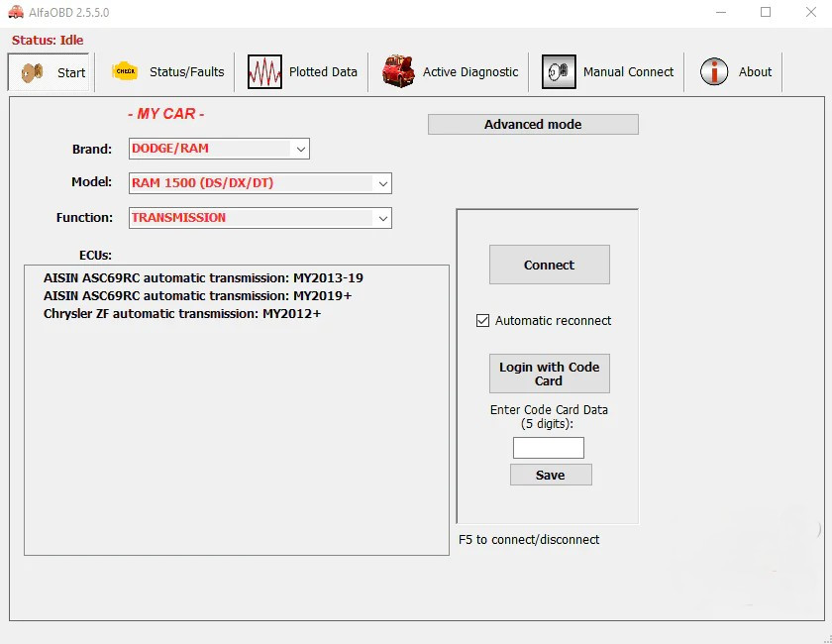Switch to the Status/Faults tab label
This screenshot has width=832, height=644.
coord(186,72)
